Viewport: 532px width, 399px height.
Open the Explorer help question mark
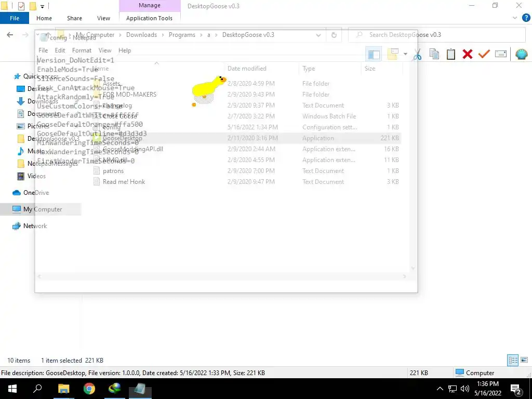[526, 18]
